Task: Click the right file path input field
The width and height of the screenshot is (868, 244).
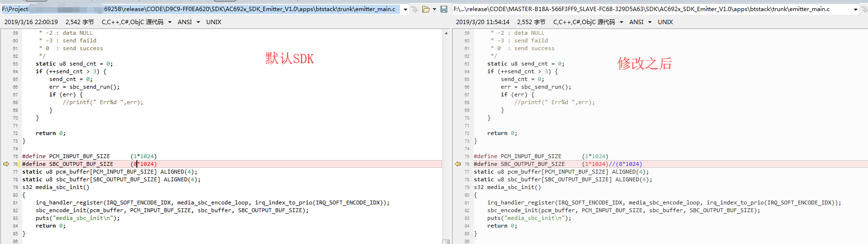Action: (x=652, y=9)
